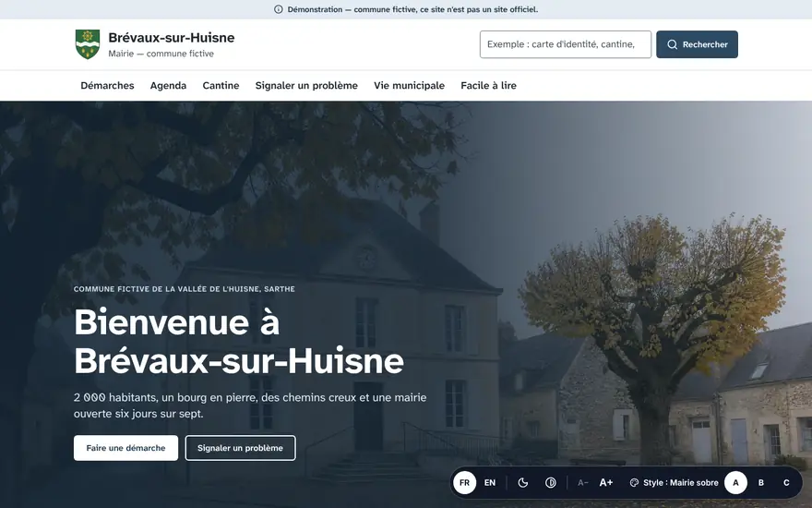Screen dimensions: 812x508
Task: Click 'Mairie — commune fictive' subtitle text
Action: 161,54
